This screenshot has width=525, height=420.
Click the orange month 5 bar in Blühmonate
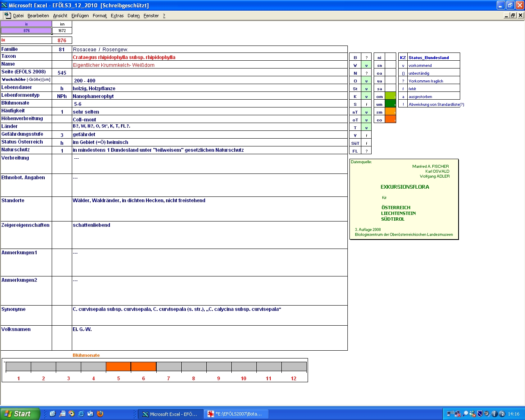pos(119,367)
